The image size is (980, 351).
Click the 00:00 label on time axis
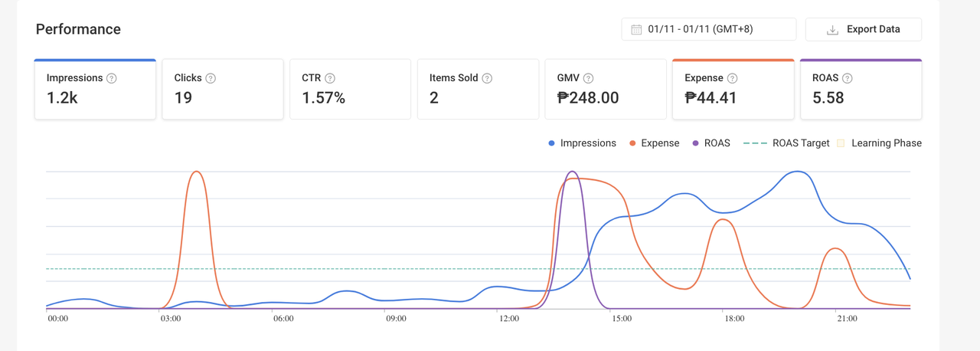pyautogui.click(x=58, y=318)
